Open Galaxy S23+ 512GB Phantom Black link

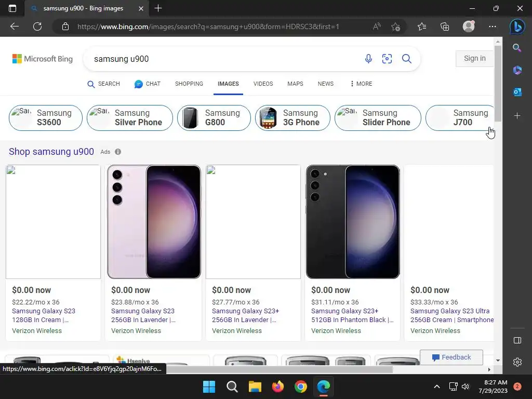(x=352, y=315)
